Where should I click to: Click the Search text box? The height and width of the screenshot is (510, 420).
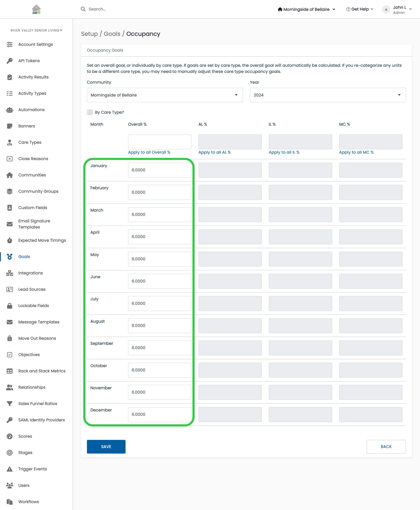click(97, 9)
